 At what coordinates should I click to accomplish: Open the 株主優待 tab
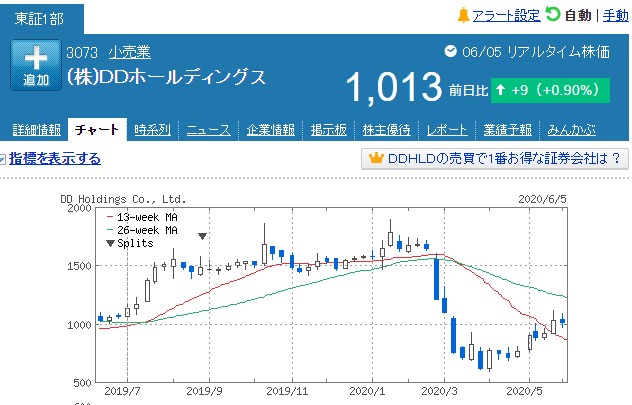click(387, 130)
